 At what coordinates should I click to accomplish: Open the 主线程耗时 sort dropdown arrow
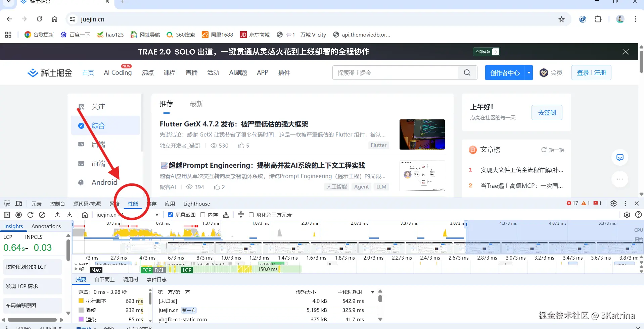click(372, 292)
